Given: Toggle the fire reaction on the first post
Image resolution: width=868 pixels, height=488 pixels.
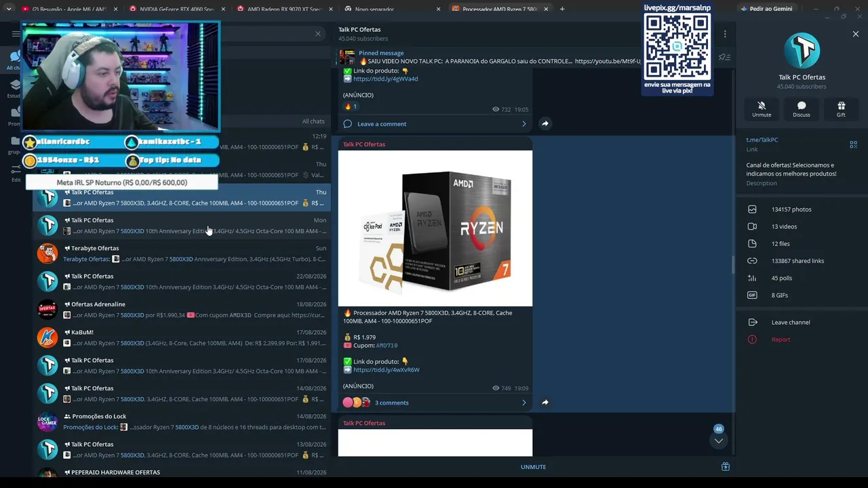Looking at the screenshot, I should [351, 106].
